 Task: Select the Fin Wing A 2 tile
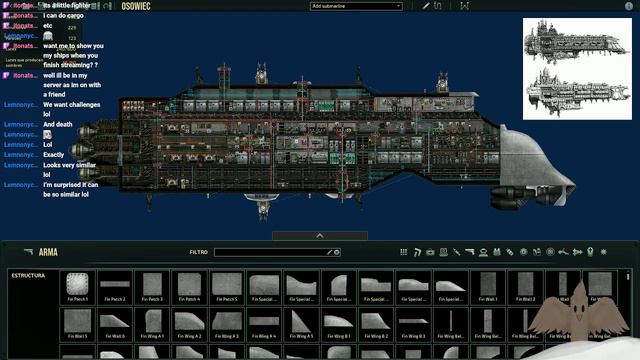189,324
